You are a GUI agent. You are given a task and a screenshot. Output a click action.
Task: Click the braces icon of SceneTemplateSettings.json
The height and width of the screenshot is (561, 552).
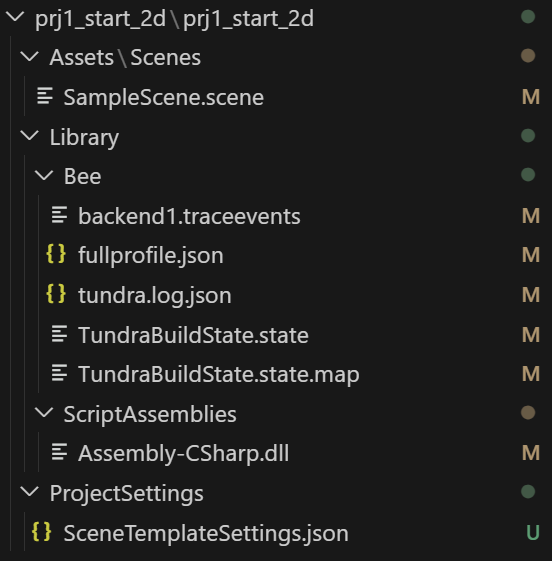pos(41,532)
